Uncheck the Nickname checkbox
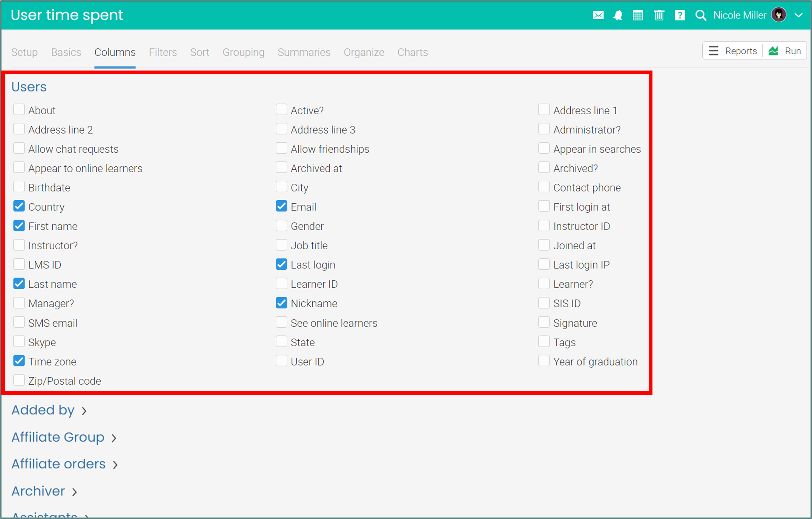 click(x=281, y=303)
